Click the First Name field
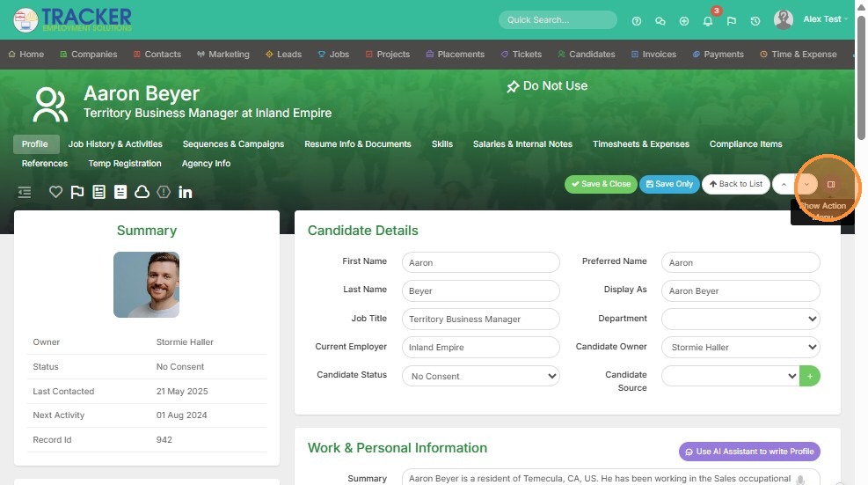Viewport: 868px width, 485px height. click(x=480, y=262)
